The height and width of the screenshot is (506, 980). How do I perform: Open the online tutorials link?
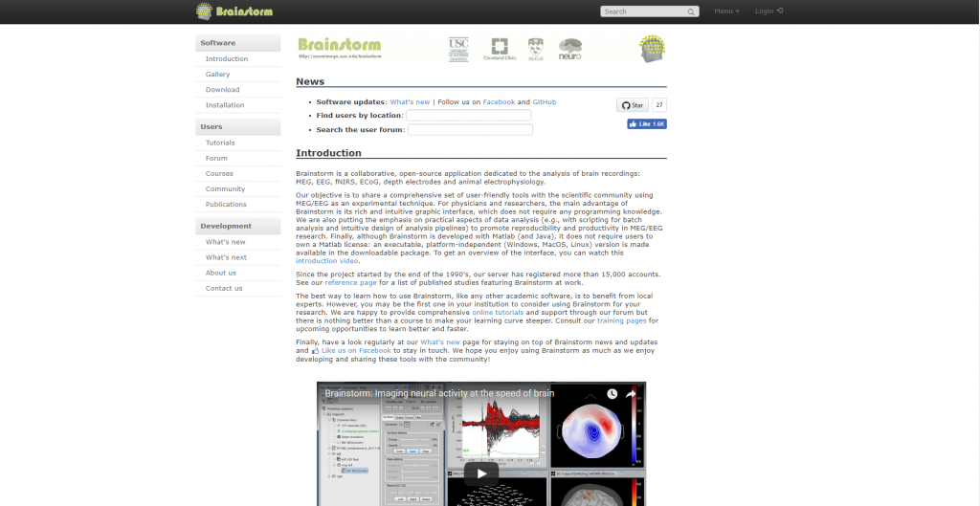(498, 313)
